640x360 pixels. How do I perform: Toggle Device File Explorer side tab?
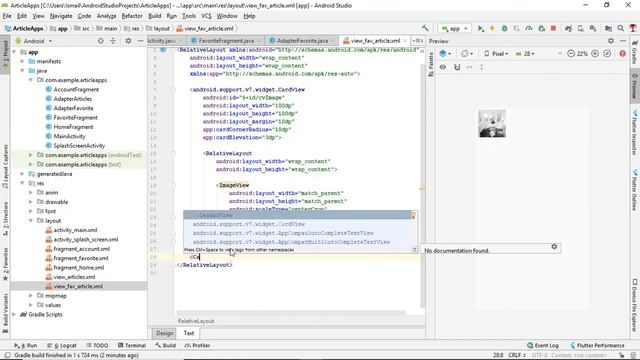pyautogui.click(x=635, y=304)
